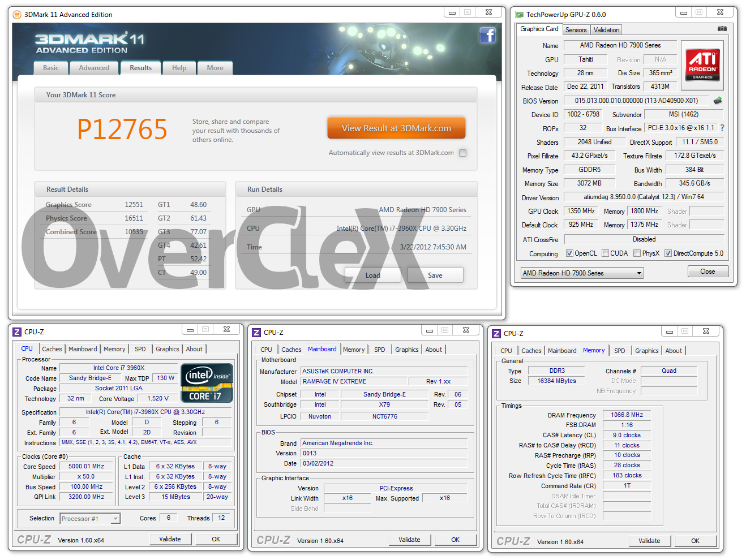This screenshot has height=560, width=746.
Task: Click Validate in the left CPU-Z window
Action: click(170, 539)
